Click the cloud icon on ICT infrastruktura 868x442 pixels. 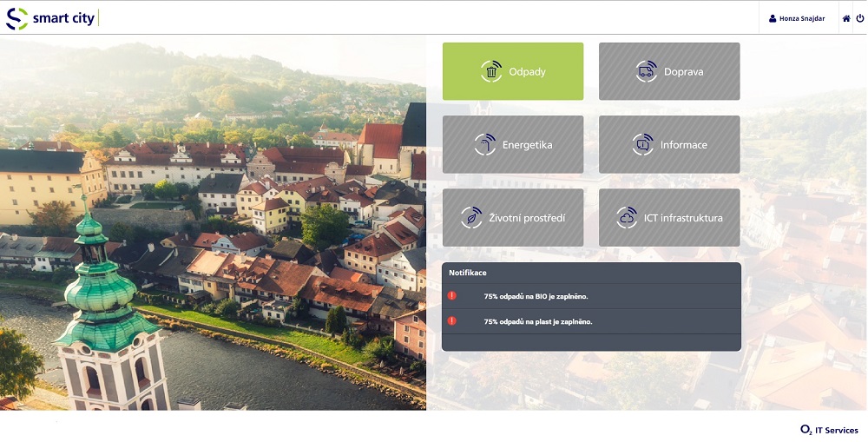627,218
